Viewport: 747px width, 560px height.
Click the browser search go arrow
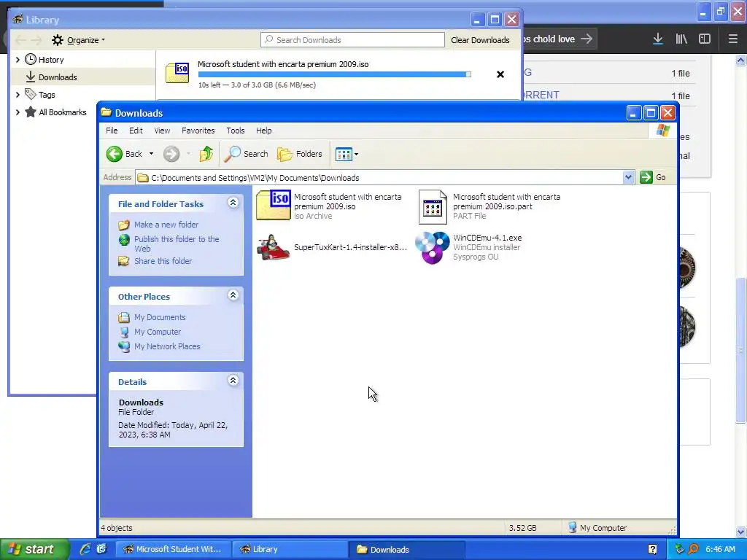(x=587, y=39)
